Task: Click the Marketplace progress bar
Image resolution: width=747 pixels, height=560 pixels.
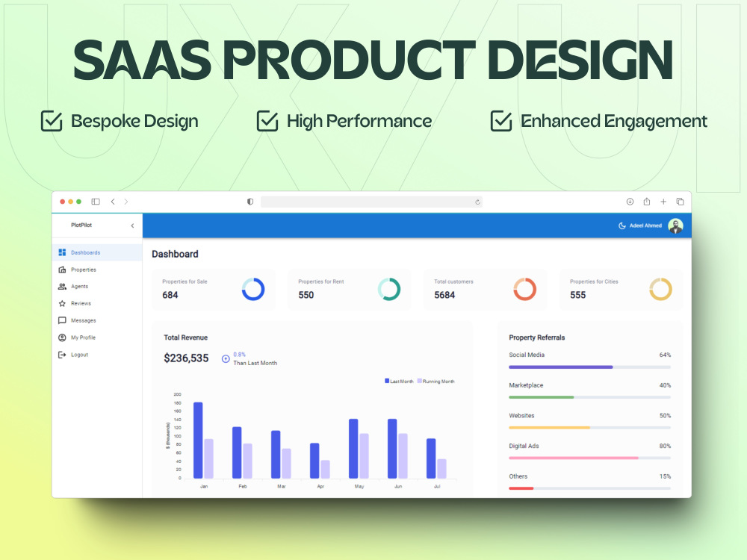Action: (590, 397)
